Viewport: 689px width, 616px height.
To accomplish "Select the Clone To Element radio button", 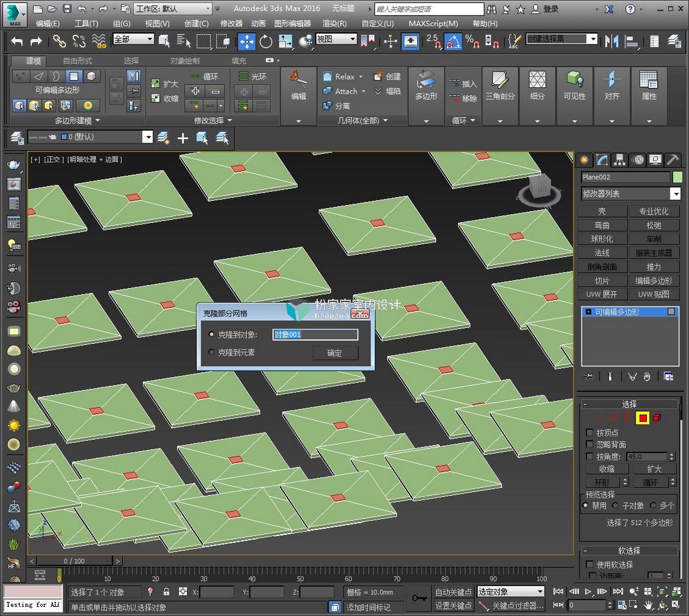I will pyautogui.click(x=211, y=352).
